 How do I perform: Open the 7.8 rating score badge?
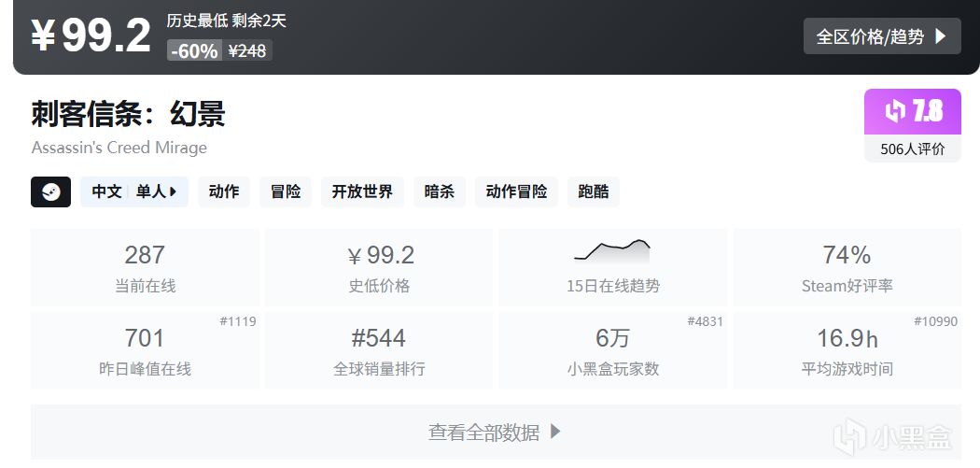(913, 112)
